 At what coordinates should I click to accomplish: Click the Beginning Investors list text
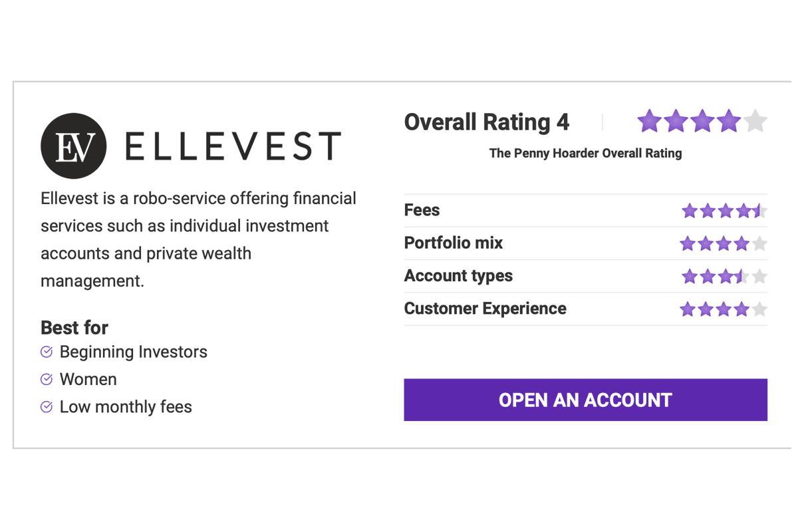click(134, 352)
